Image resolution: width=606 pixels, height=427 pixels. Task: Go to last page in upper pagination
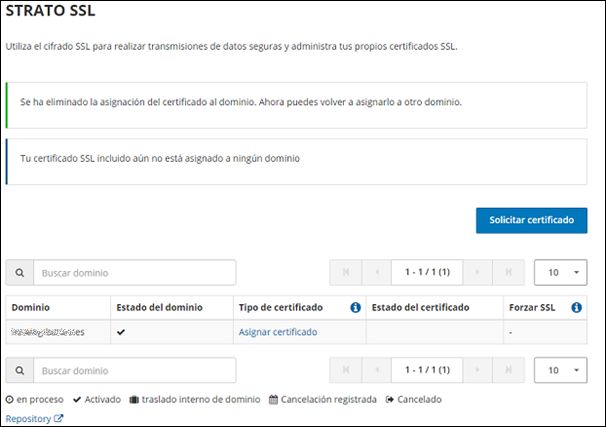pos(509,272)
